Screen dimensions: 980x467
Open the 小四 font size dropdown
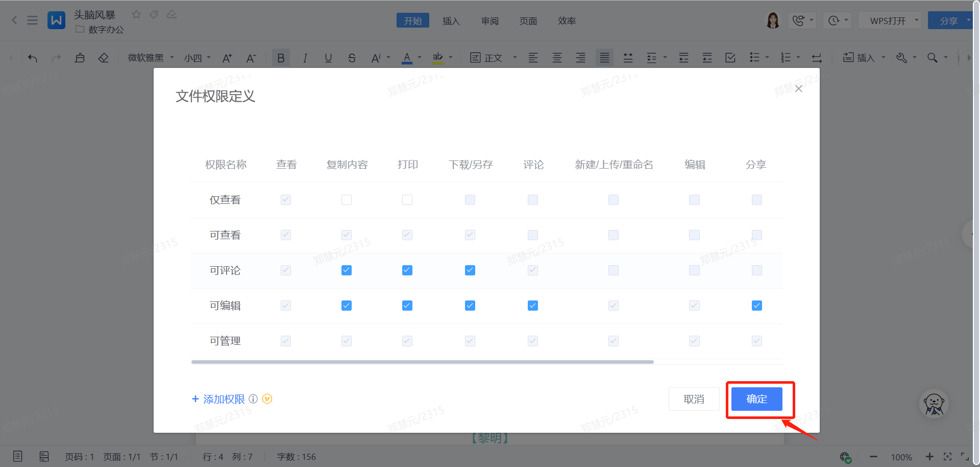[x=197, y=58]
